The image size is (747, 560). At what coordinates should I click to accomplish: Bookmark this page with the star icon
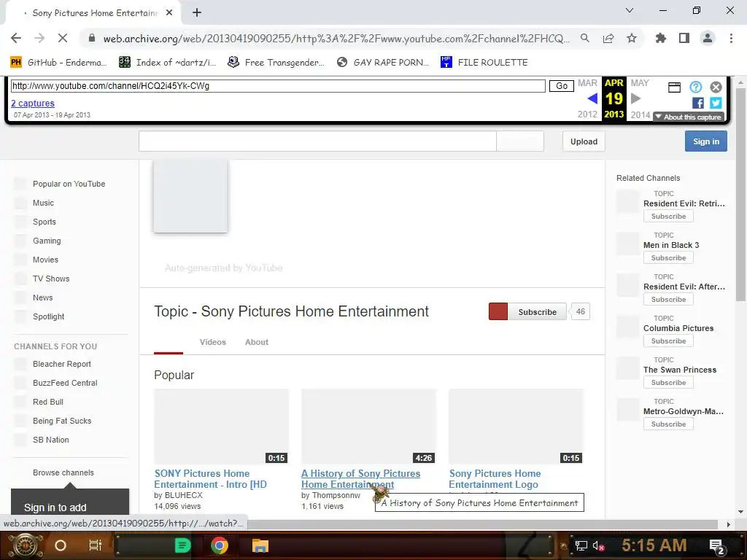(632, 38)
